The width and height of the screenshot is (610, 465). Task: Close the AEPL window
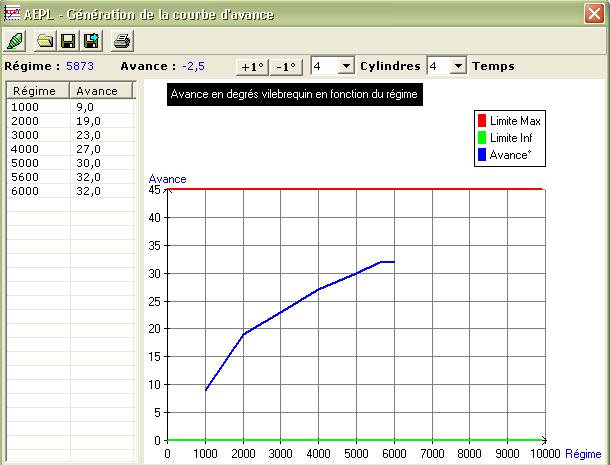[594, 13]
